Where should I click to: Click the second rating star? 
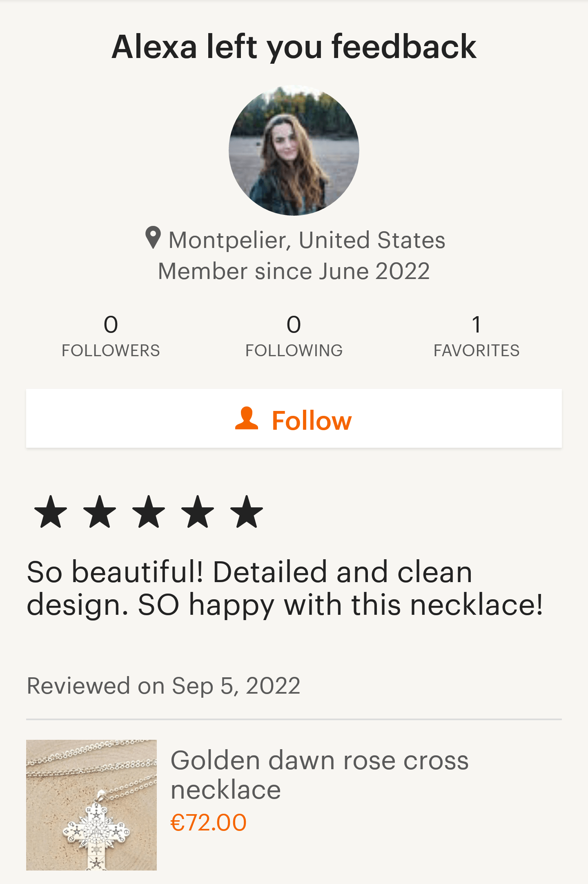click(x=100, y=511)
